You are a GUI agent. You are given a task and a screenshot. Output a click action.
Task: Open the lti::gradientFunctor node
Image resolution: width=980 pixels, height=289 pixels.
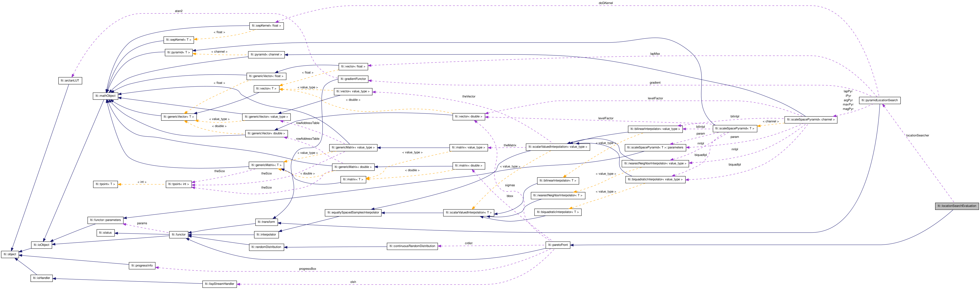(353, 79)
